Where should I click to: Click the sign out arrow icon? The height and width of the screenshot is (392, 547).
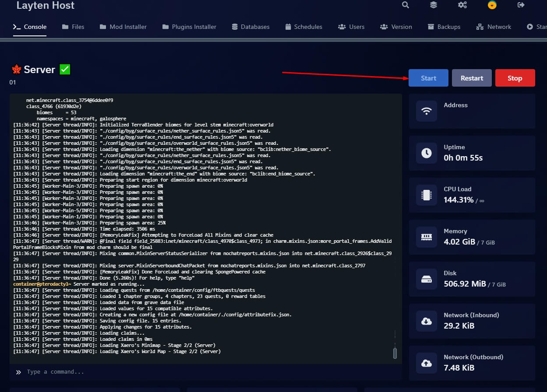(521, 5)
